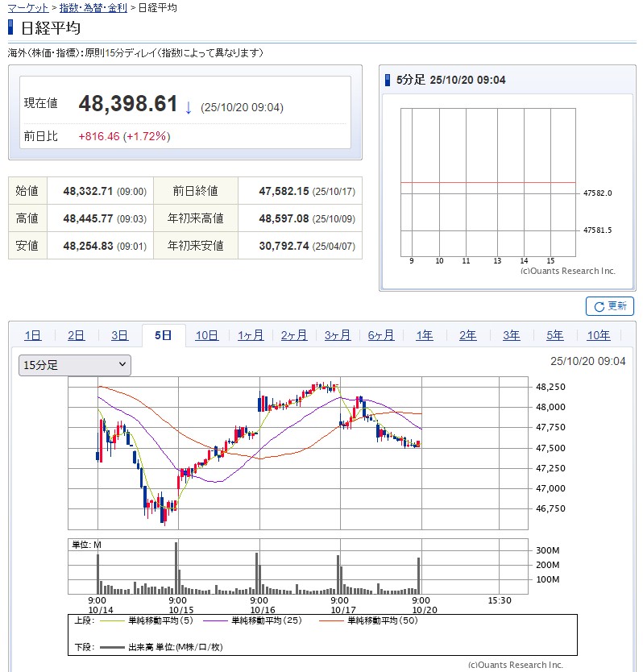Screen dimensions: 643x672
Task: Click the 5分足 mini chart area
Action: pyautogui.click(x=487, y=183)
